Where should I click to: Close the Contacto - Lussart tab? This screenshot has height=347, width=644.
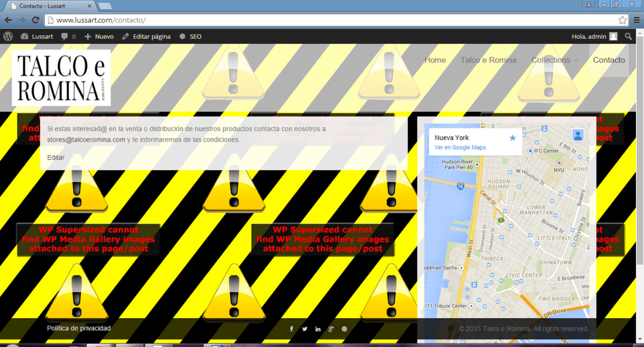(90, 6)
